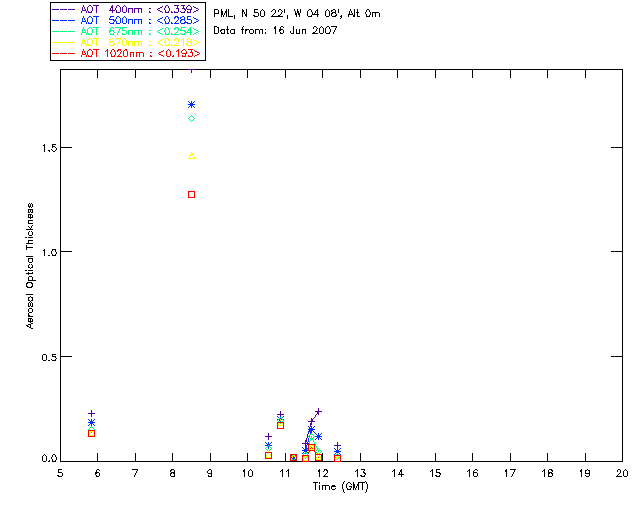This screenshot has height=512, width=640.
Task: Click the AOT 675nm legend entry
Action: (126, 31)
